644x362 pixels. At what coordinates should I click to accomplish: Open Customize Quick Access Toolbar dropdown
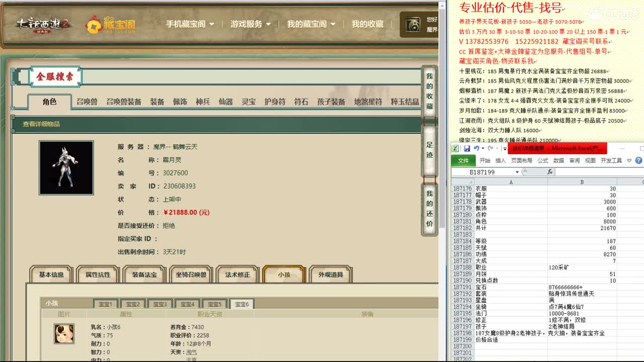[x=505, y=149]
